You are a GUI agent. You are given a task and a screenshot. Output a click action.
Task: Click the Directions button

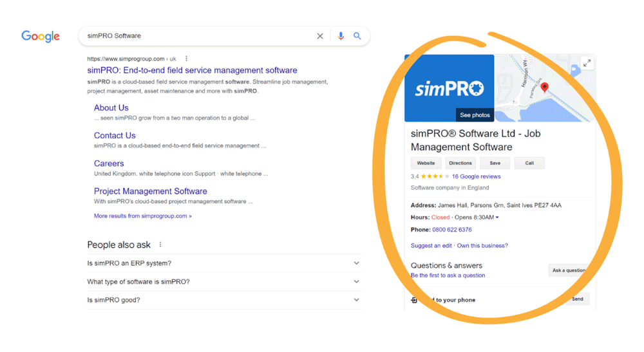click(x=460, y=163)
